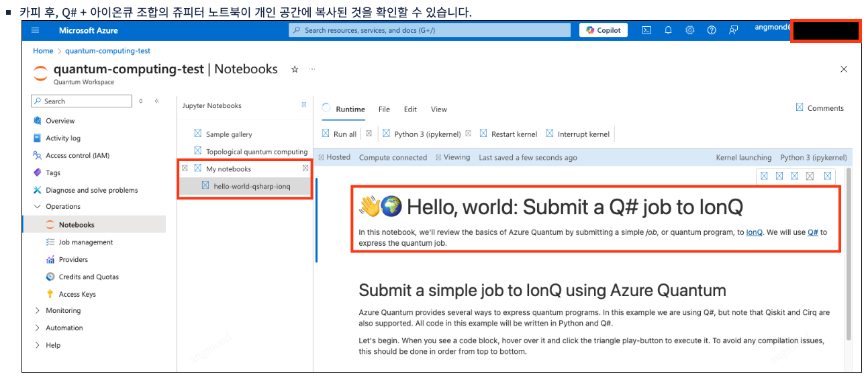The width and height of the screenshot is (868, 376).
Task: Click the Last saved a few seconds ago text
Action: pos(528,157)
